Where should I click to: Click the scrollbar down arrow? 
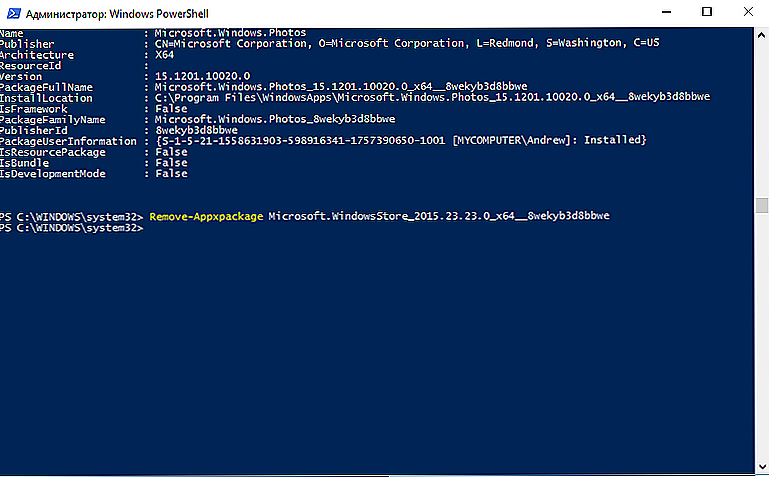[x=761, y=466]
